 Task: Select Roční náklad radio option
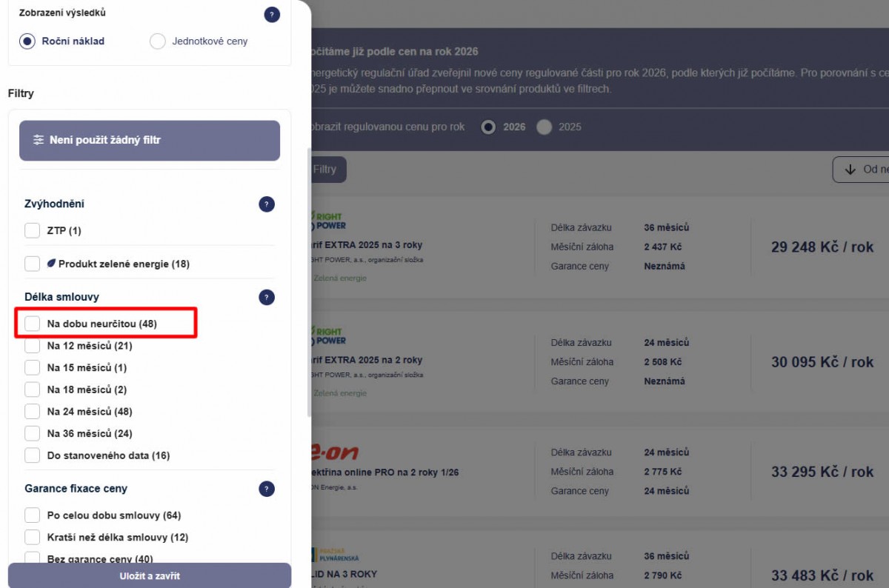coord(27,41)
